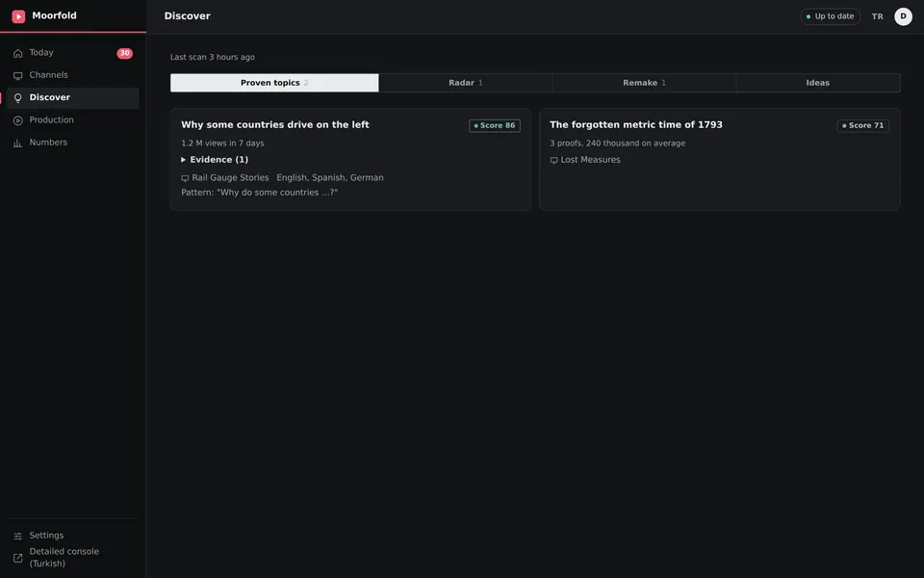Viewport: 924px width, 578px height.
Task: Click the Detailed console external link icon
Action: tap(17, 558)
